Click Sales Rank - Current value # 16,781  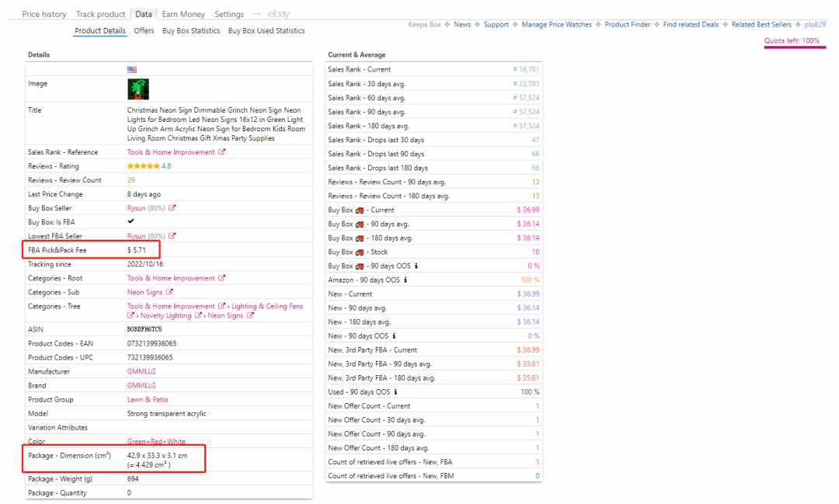(x=526, y=70)
